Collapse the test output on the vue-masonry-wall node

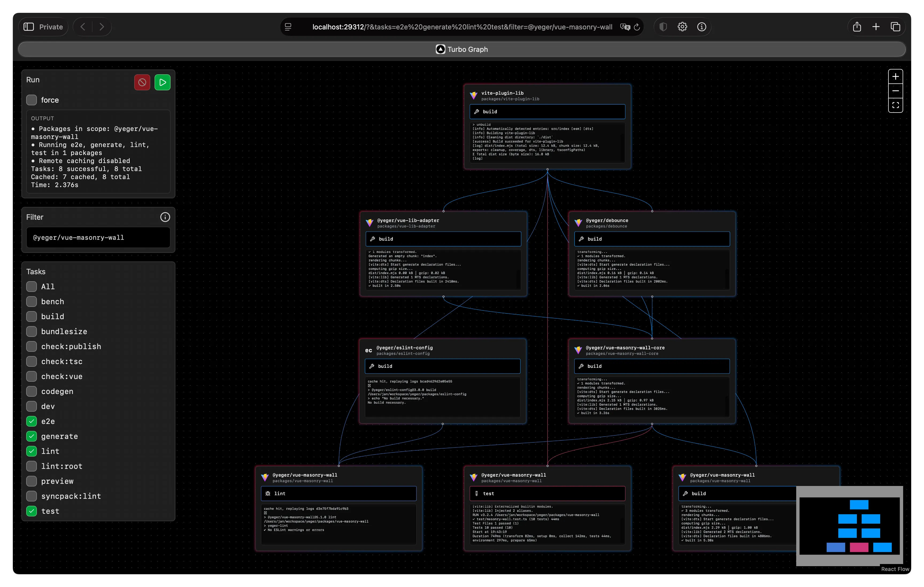547,493
